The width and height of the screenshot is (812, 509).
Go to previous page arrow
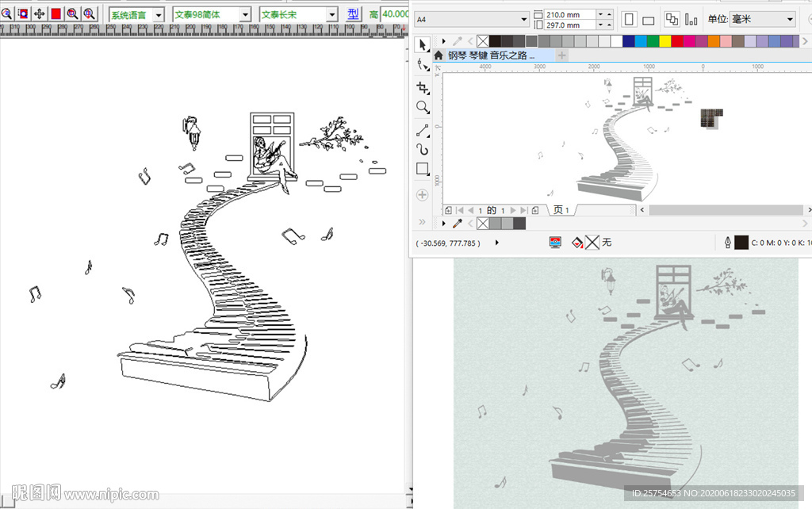coord(470,210)
